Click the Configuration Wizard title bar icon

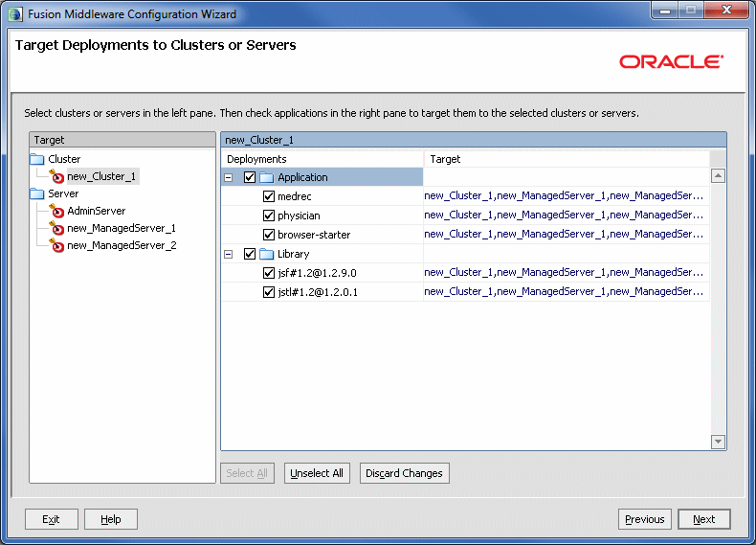(15, 14)
